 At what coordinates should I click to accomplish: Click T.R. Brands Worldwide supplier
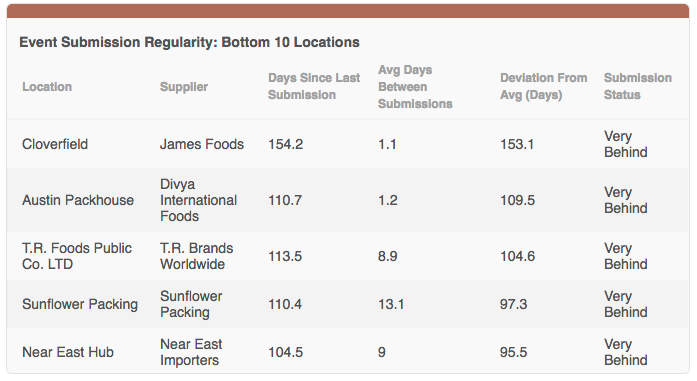point(196,256)
